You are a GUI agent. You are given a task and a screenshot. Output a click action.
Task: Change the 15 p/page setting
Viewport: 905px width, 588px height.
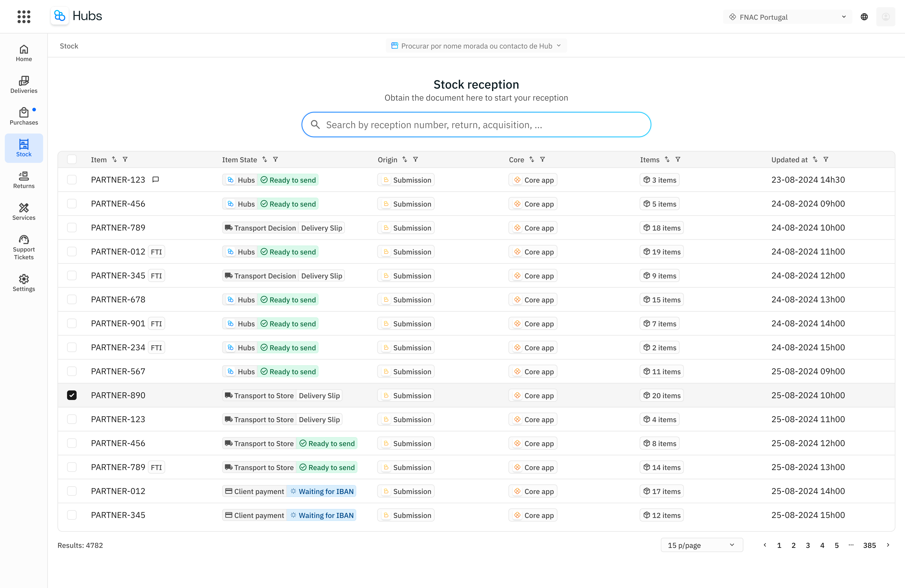701,545
